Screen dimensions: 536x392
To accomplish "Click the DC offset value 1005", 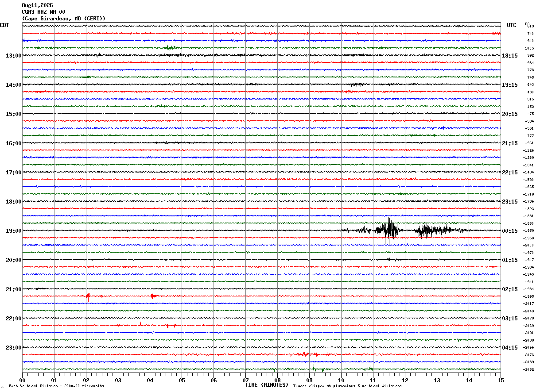I will (x=529, y=48).
